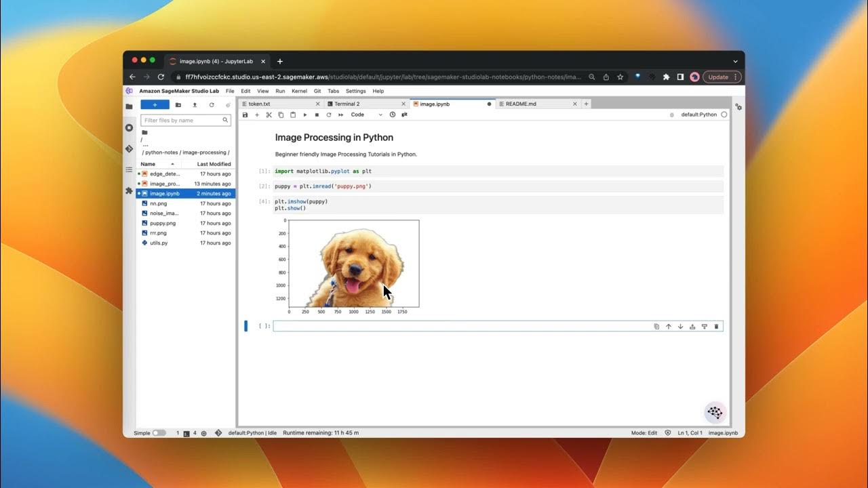The height and width of the screenshot is (488, 868).
Task: Bookmark this page with the star icon
Action: (620, 77)
